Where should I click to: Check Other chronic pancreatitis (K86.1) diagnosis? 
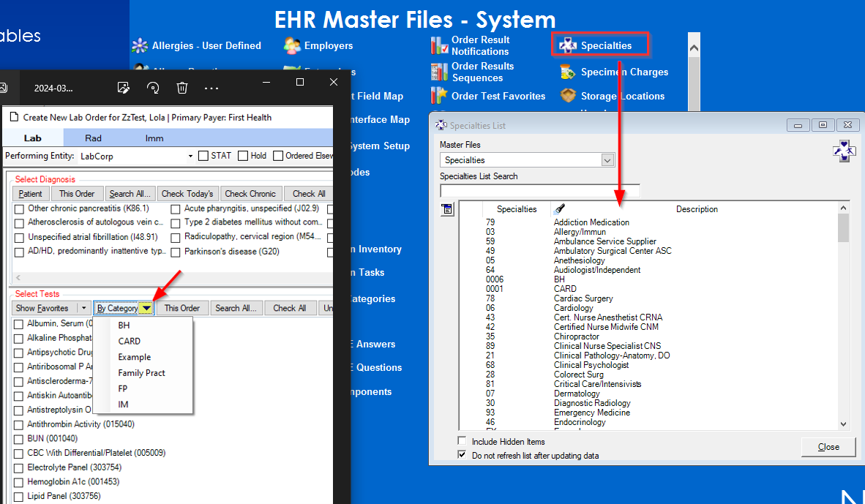(x=19, y=209)
